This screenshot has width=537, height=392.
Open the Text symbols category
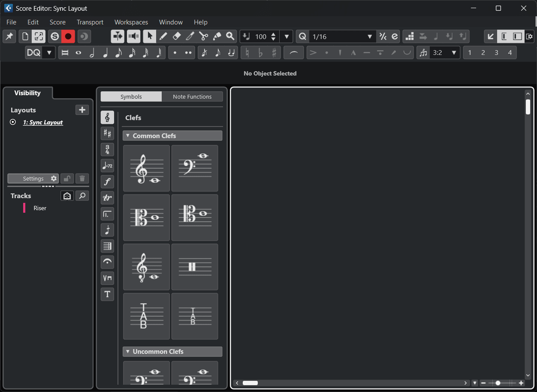pyautogui.click(x=107, y=294)
